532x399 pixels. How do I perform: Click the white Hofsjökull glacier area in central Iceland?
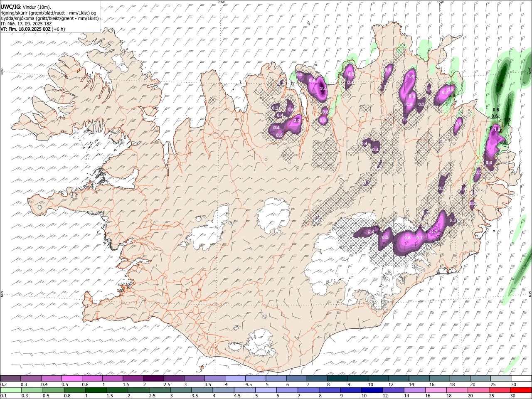273,215
